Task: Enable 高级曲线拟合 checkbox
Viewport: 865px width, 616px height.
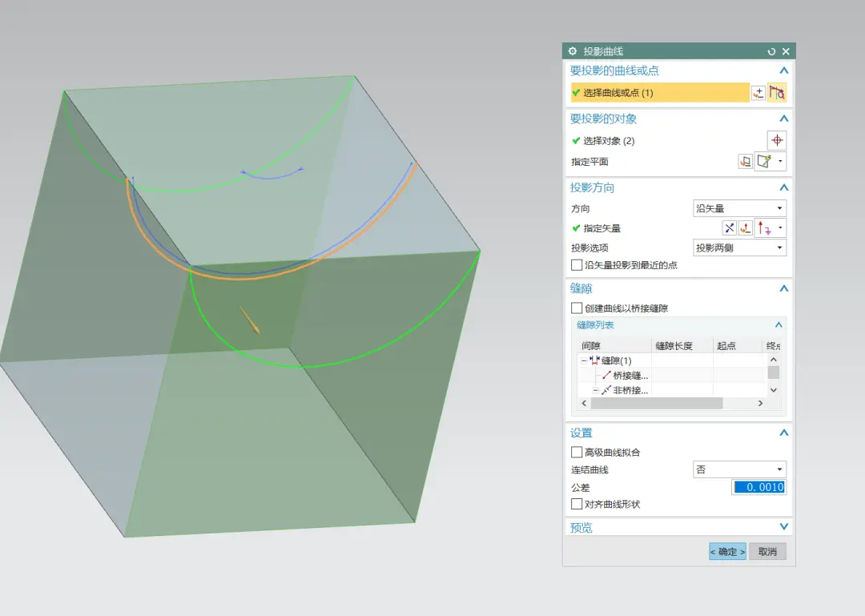Action: pyautogui.click(x=577, y=452)
